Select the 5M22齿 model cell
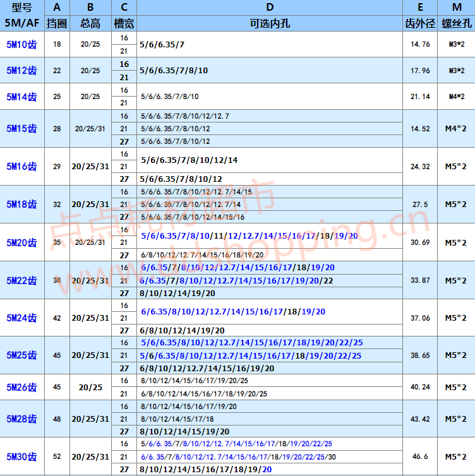This screenshot has width=475, height=476. point(22,280)
